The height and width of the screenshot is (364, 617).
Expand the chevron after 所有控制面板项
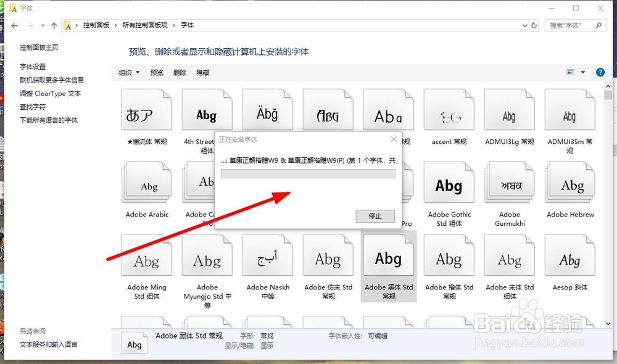pyautogui.click(x=174, y=25)
